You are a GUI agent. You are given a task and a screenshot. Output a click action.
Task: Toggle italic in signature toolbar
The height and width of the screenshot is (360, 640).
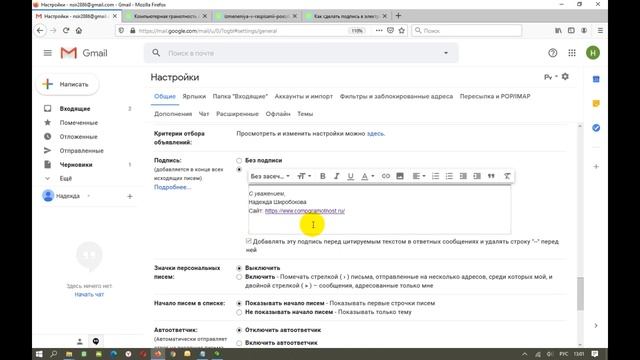pos(336,176)
